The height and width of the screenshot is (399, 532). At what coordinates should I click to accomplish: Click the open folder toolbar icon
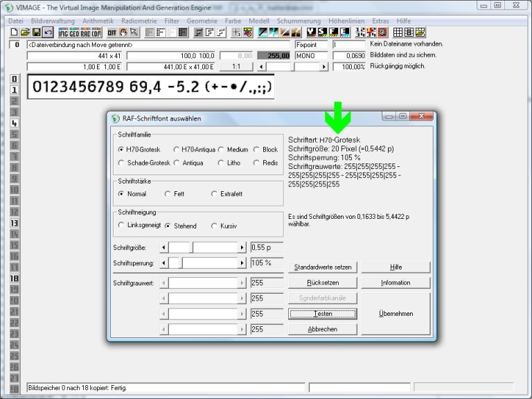pyautogui.click(x=25, y=33)
